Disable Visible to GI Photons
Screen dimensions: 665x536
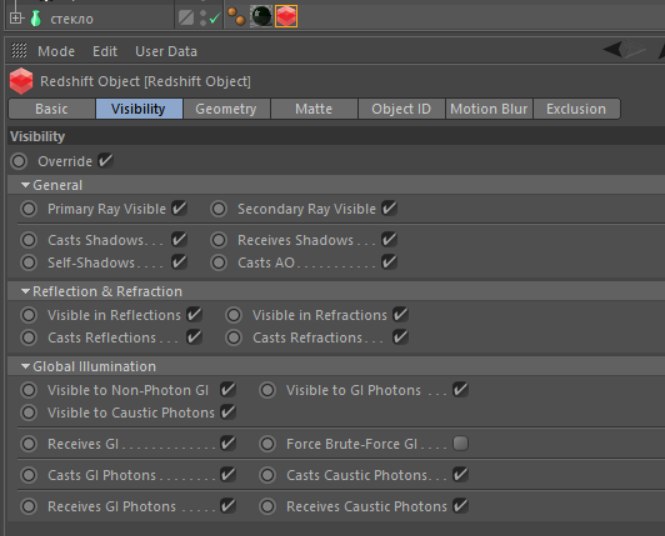coord(460,390)
